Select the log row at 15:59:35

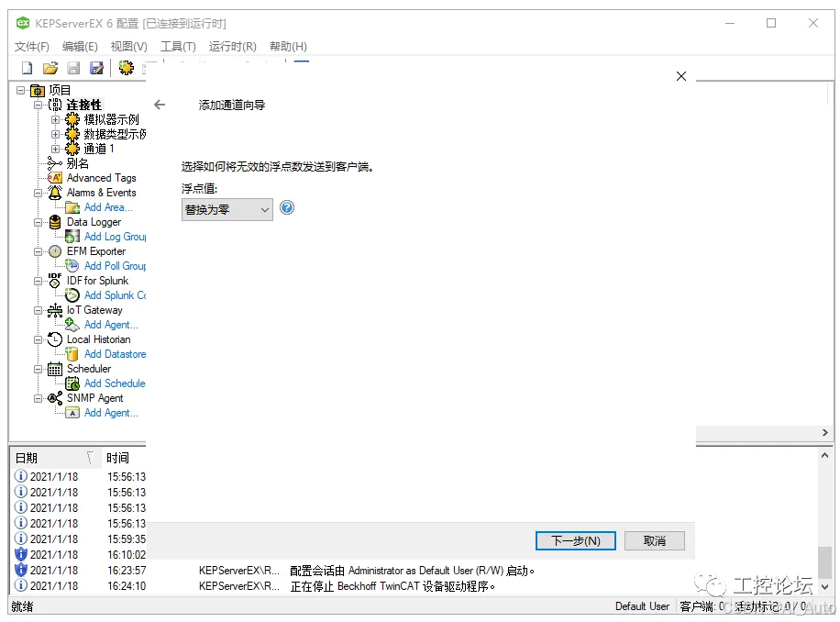click(79, 539)
